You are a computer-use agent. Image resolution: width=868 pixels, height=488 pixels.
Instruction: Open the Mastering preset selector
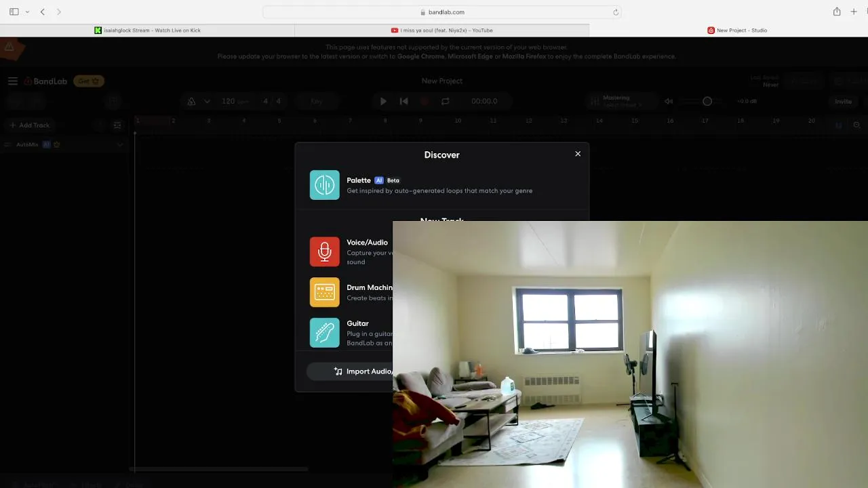pyautogui.click(x=622, y=102)
